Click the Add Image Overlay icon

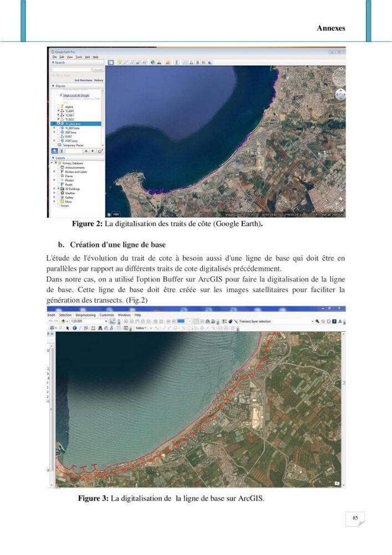(138, 62)
